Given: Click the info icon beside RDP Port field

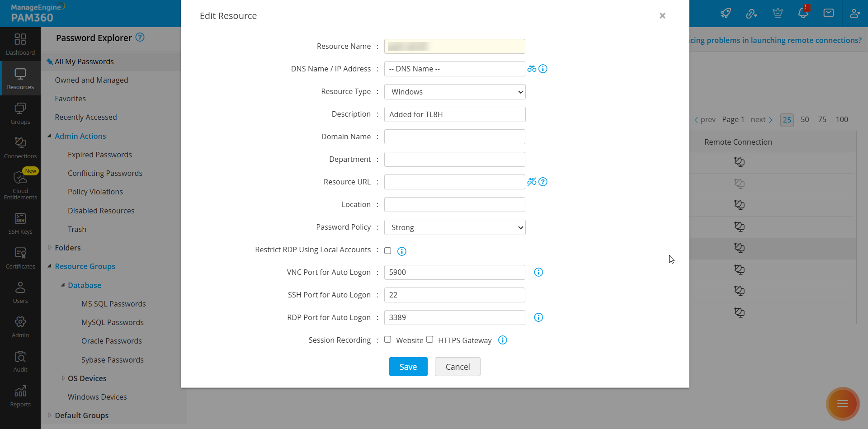Looking at the screenshot, I should [538, 317].
